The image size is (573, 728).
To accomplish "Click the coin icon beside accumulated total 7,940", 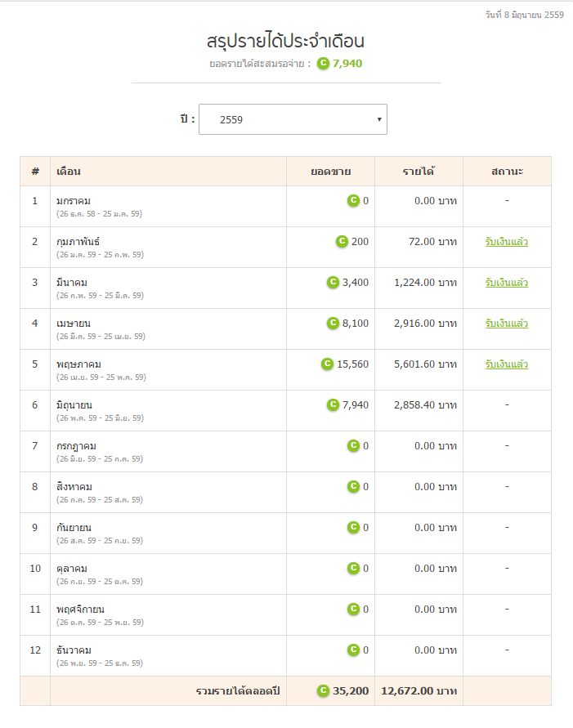I will [323, 64].
